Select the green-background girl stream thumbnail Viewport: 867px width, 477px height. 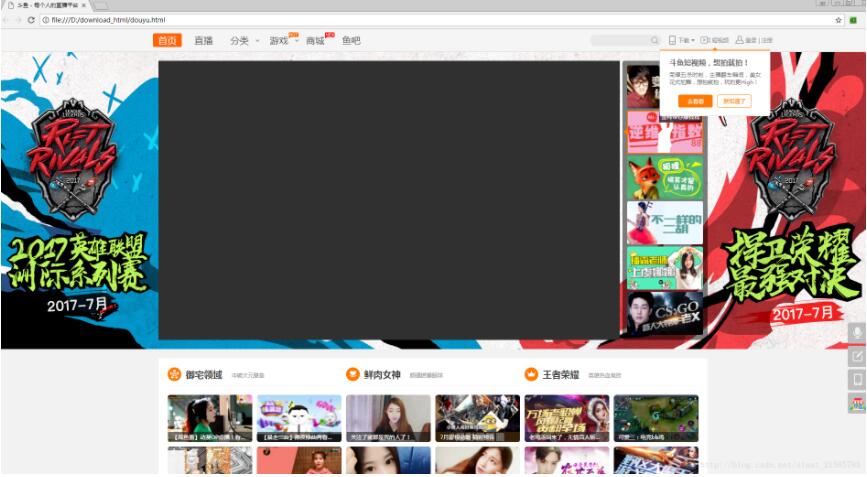coord(665,268)
